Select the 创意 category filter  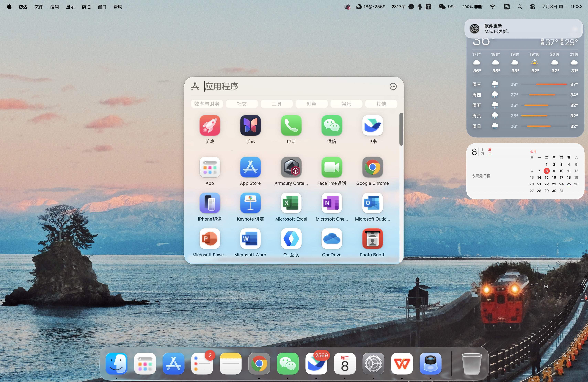click(311, 104)
